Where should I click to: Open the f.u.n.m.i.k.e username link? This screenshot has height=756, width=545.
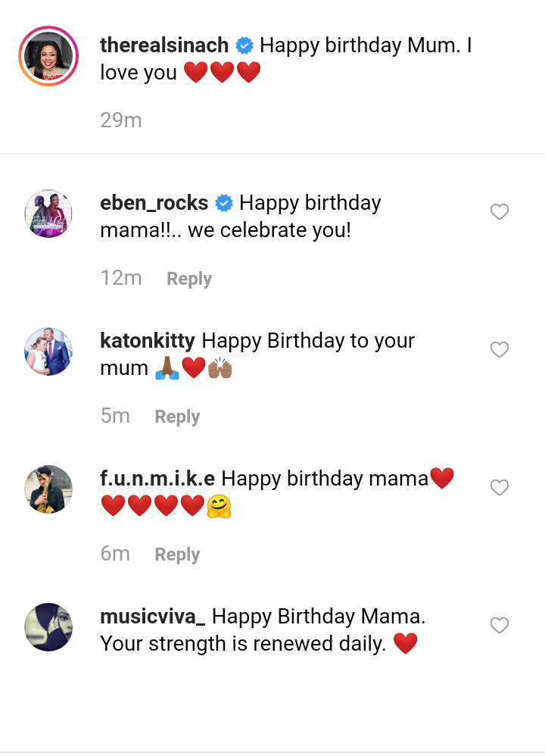[x=157, y=479]
